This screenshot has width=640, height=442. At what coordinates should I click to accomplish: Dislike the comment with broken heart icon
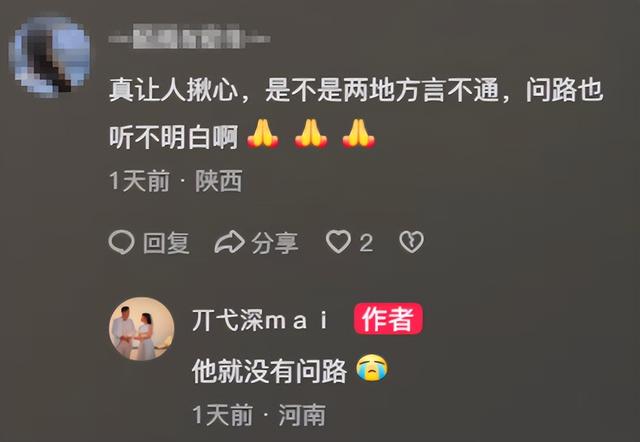point(411,242)
